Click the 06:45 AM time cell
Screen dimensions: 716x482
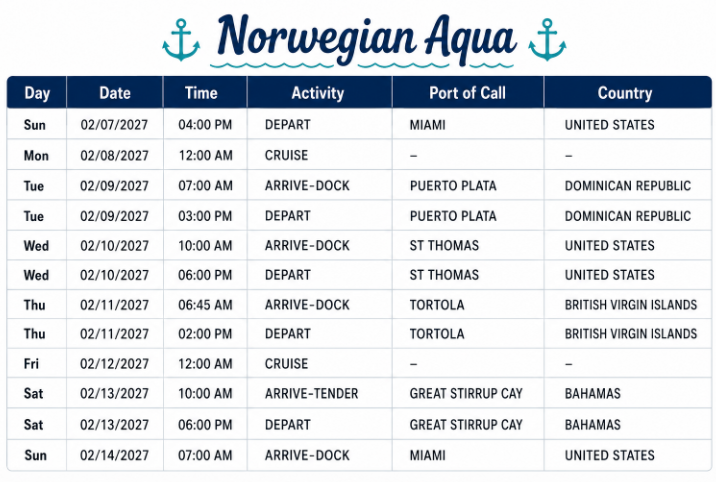[205, 305]
